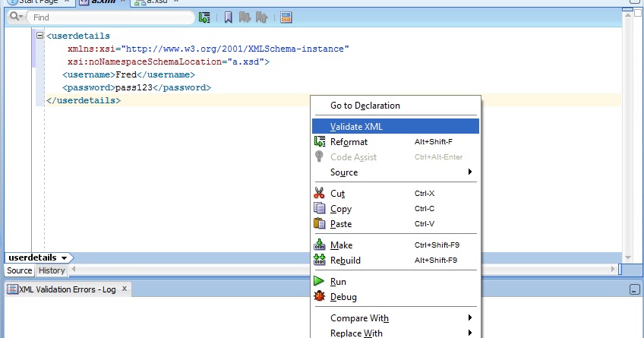Select the XML Validation Errors - Log tab
This screenshot has height=338, width=644.
[x=68, y=289]
